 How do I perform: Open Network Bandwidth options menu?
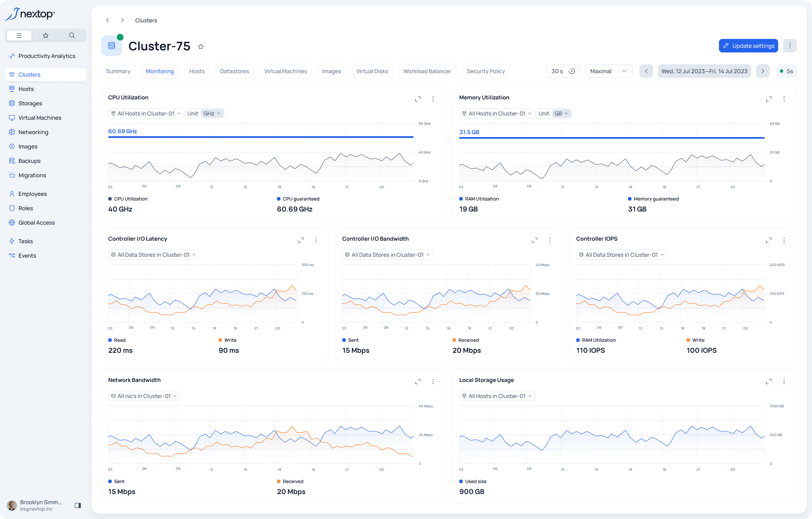[433, 382]
